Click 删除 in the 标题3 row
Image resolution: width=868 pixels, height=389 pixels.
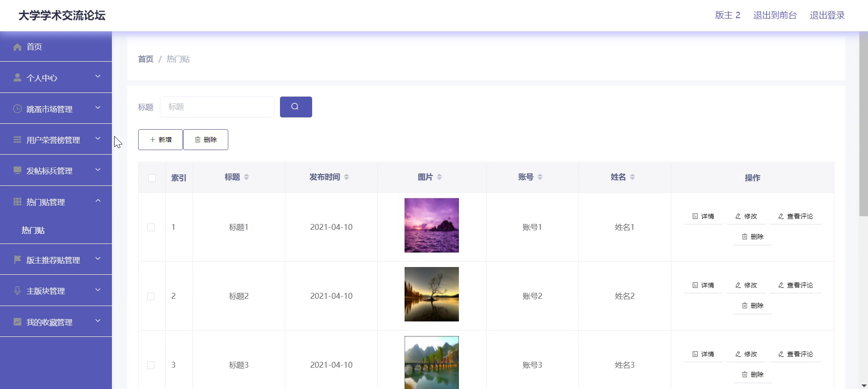click(x=752, y=374)
